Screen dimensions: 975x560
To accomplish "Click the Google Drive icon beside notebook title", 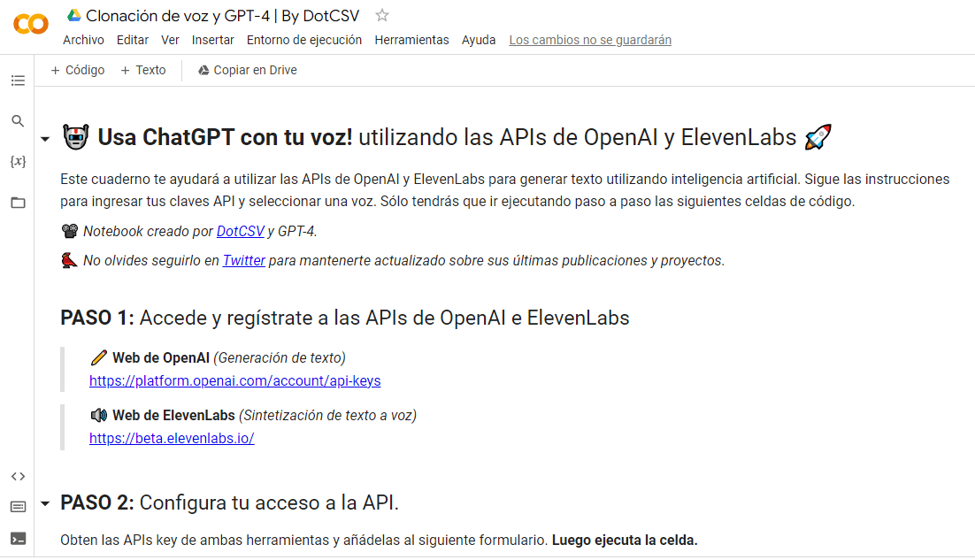I will point(74,16).
